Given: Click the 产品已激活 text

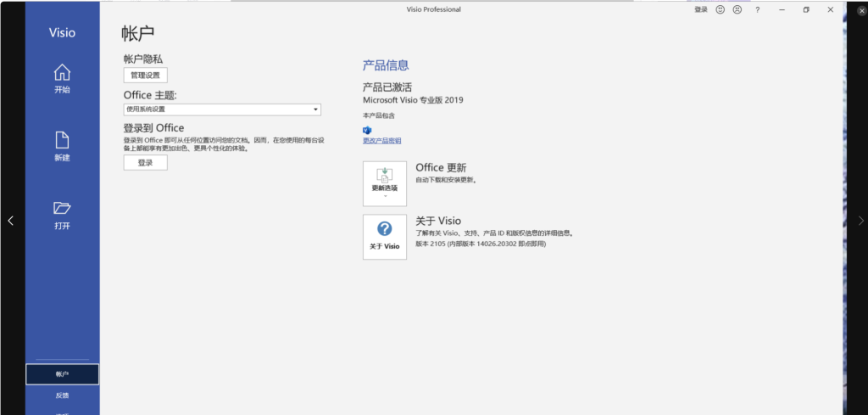Looking at the screenshot, I should (x=387, y=87).
